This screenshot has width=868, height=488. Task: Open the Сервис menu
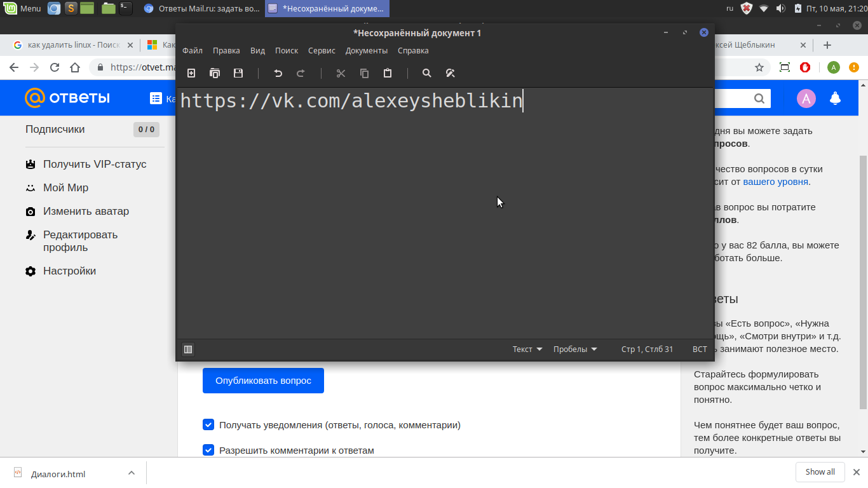[322, 50]
